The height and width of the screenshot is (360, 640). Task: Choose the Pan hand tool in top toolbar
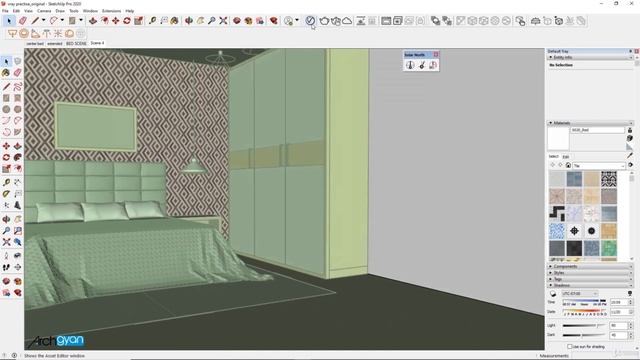pyautogui.click(x=200, y=20)
